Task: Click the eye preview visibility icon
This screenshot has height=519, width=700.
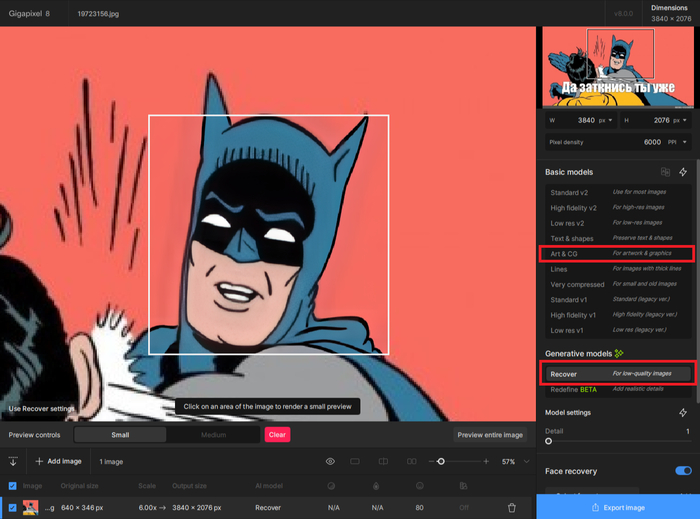Action: pos(330,461)
